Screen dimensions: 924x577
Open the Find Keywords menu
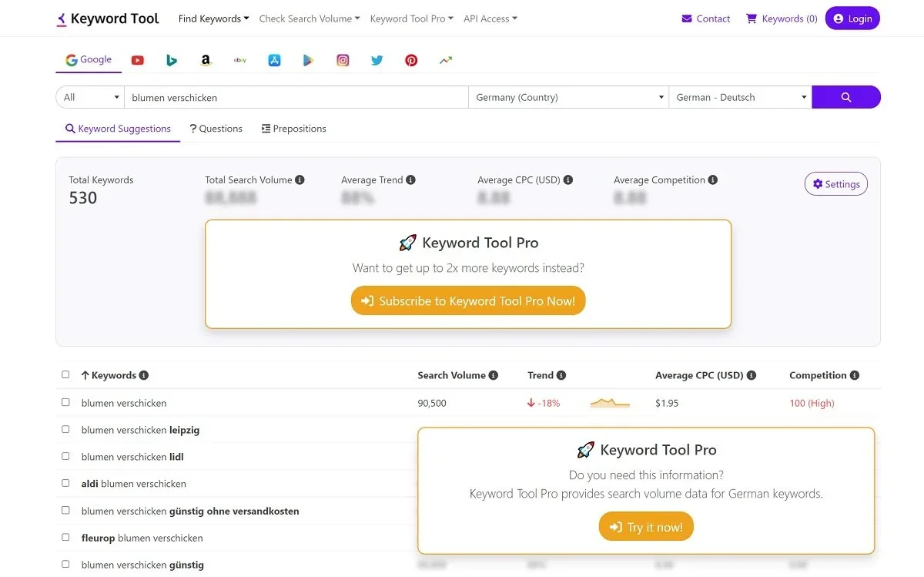[x=213, y=18]
